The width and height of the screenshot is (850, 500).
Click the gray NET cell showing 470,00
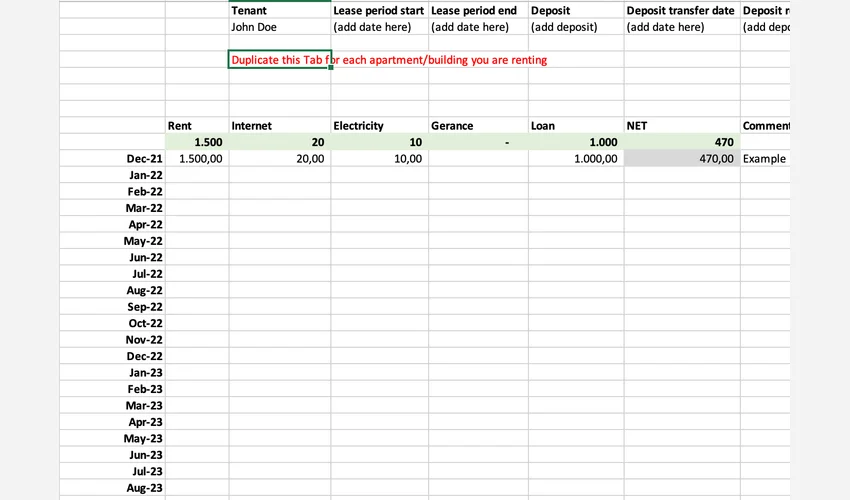tap(680, 159)
